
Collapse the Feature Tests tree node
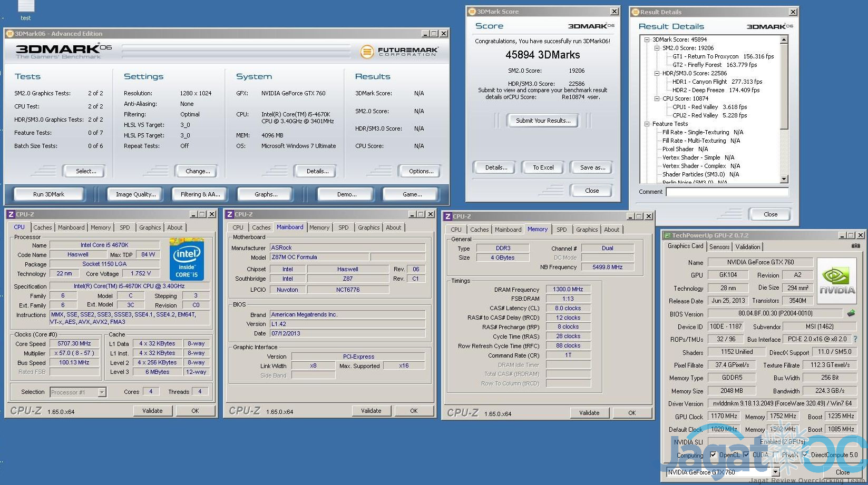[x=647, y=124]
